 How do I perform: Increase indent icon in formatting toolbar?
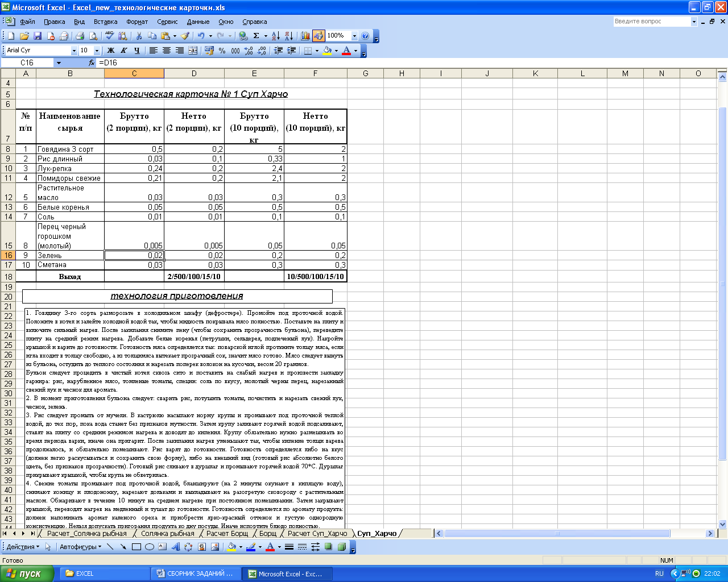(x=291, y=51)
